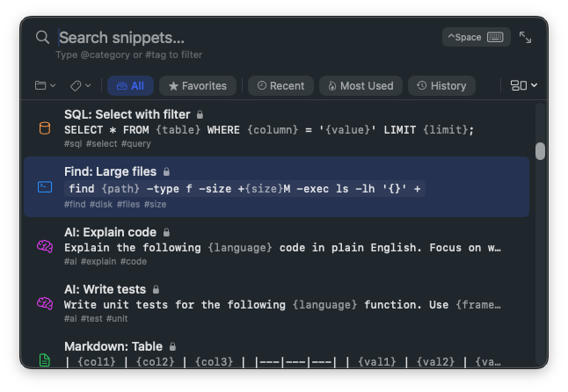Screen dimensions: 568x392
Task: Show the Favorites snippets
Action: (198, 85)
